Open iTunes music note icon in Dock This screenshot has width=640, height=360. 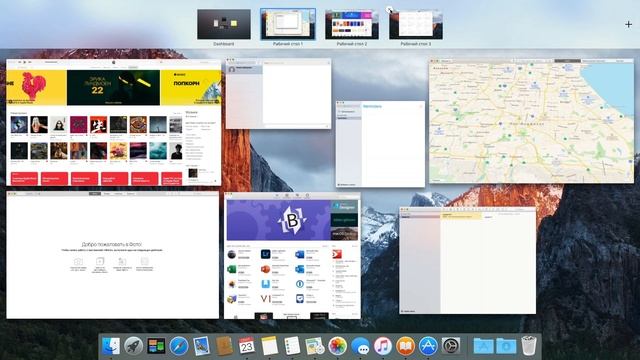383,346
